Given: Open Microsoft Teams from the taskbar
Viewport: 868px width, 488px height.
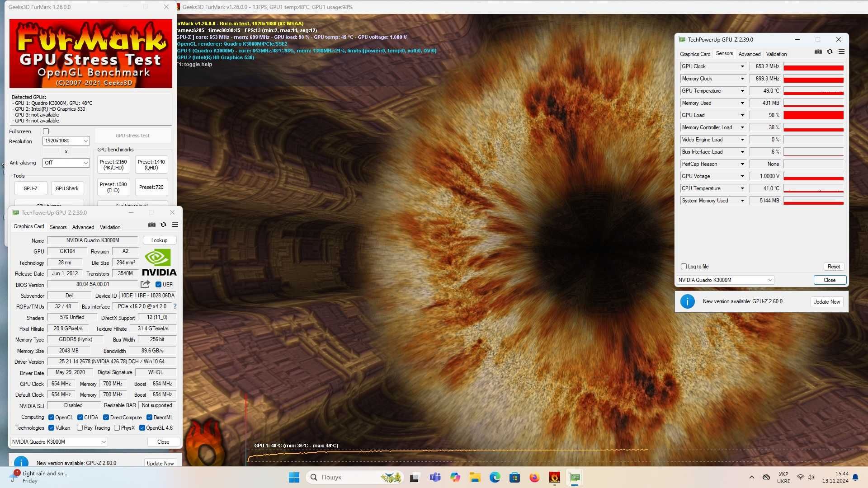Looking at the screenshot, I should click(435, 477).
